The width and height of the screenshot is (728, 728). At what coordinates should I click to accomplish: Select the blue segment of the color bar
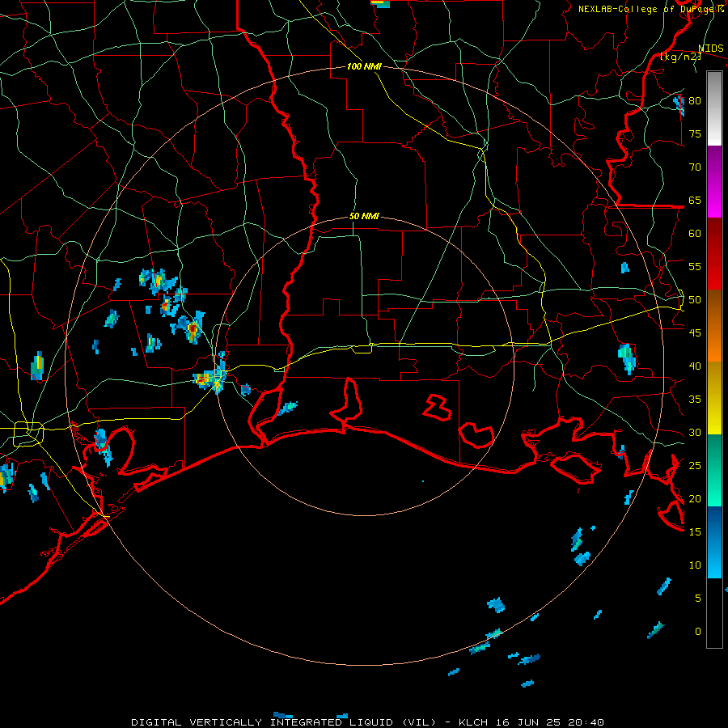point(714,542)
